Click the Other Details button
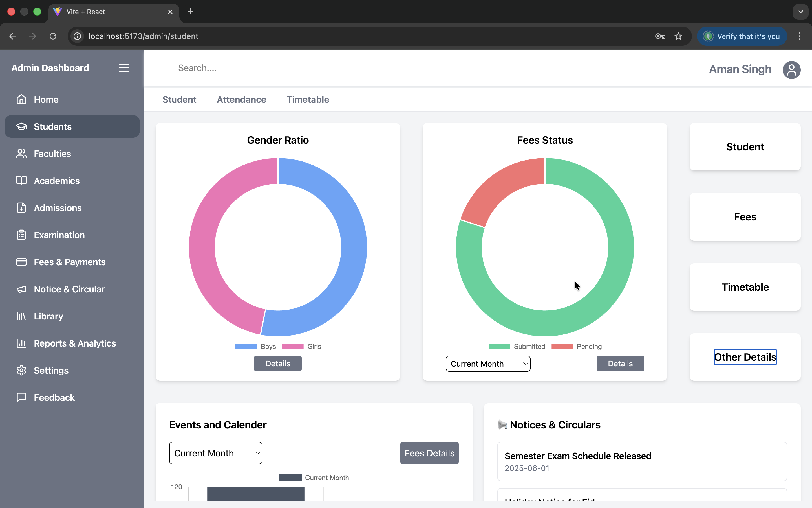Image resolution: width=812 pixels, height=508 pixels. coord(745,357)
